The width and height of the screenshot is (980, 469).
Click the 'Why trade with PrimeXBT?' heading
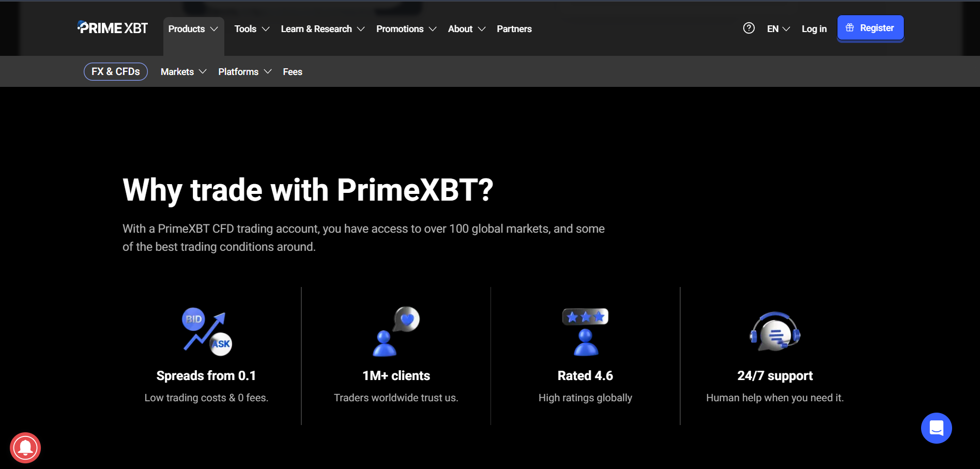tap(308, 190)
